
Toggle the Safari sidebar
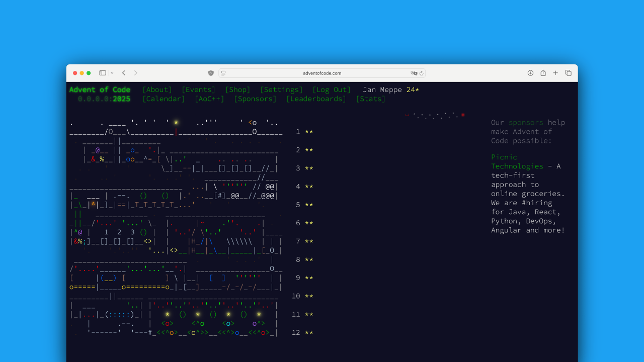coord(103,73)
